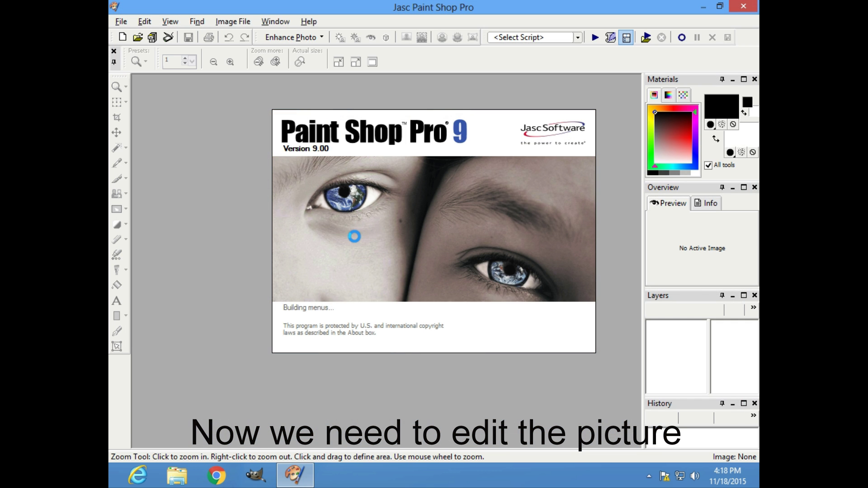Click the Zoom in magnifier in options bar

(x=230, y=62)
